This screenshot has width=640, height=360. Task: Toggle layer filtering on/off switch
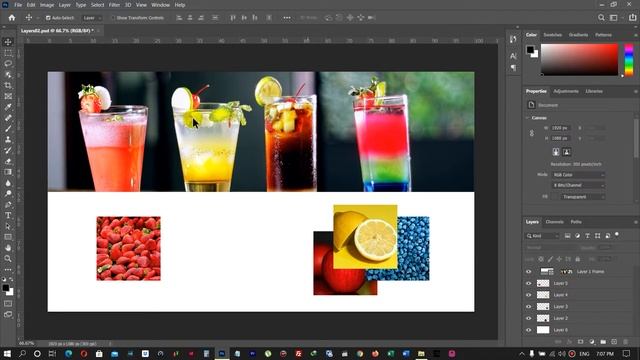[617, 235]
